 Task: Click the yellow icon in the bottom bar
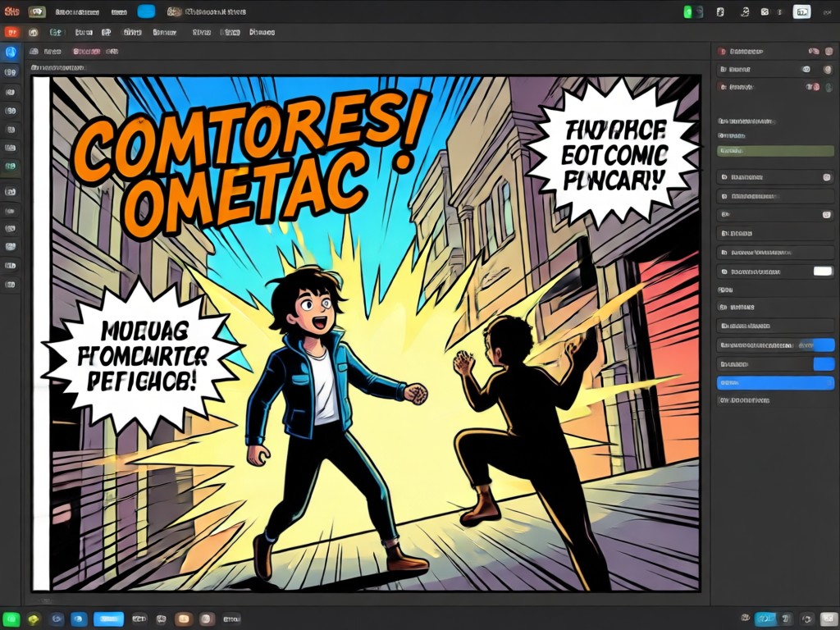34,619
